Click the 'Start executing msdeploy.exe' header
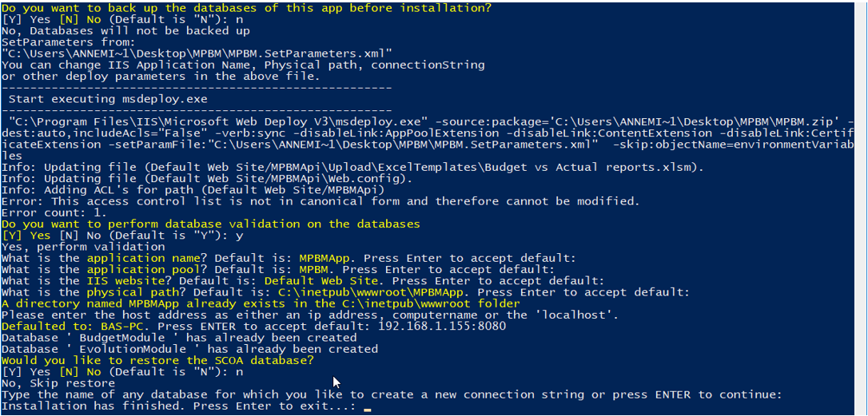Viewport: 868px width, 416px height. click(x=107, y=99)
